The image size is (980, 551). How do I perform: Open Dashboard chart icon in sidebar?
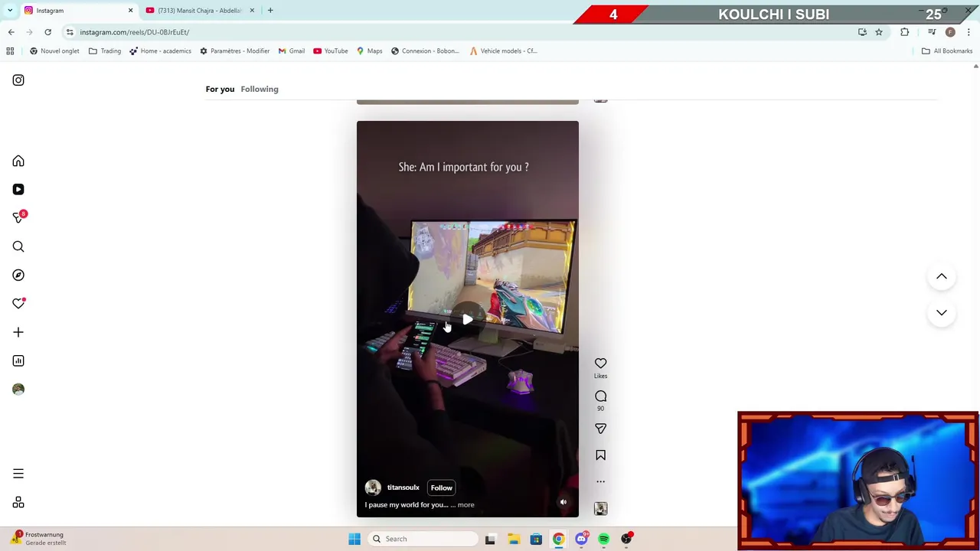tap(18, 360)
